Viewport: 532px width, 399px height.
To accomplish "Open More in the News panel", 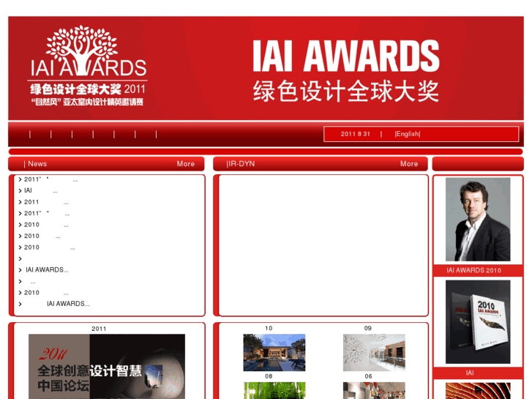I will pos(186,164).
